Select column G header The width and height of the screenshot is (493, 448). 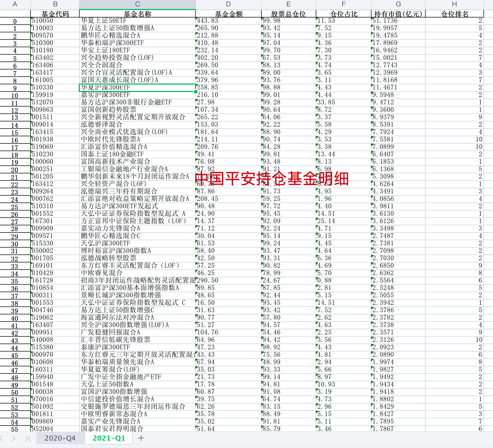coord(398,4)
